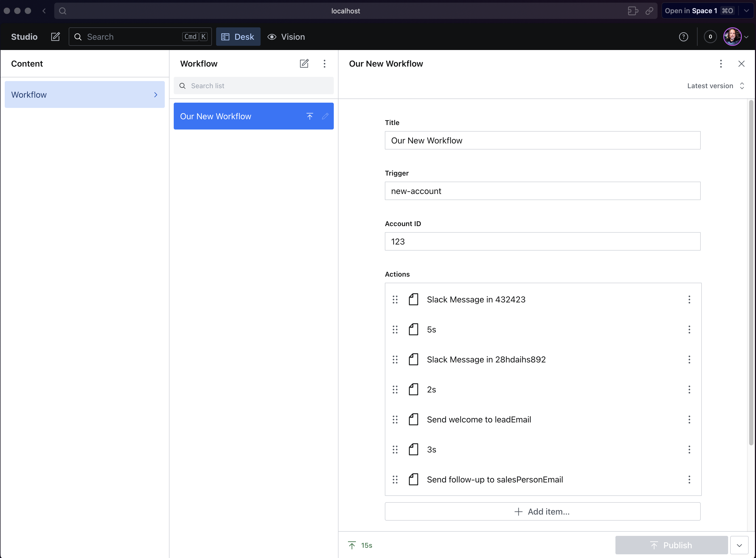Select the Desk tab
The width and height of the screenshot is (756, 558).
click(x=238, y=37)
